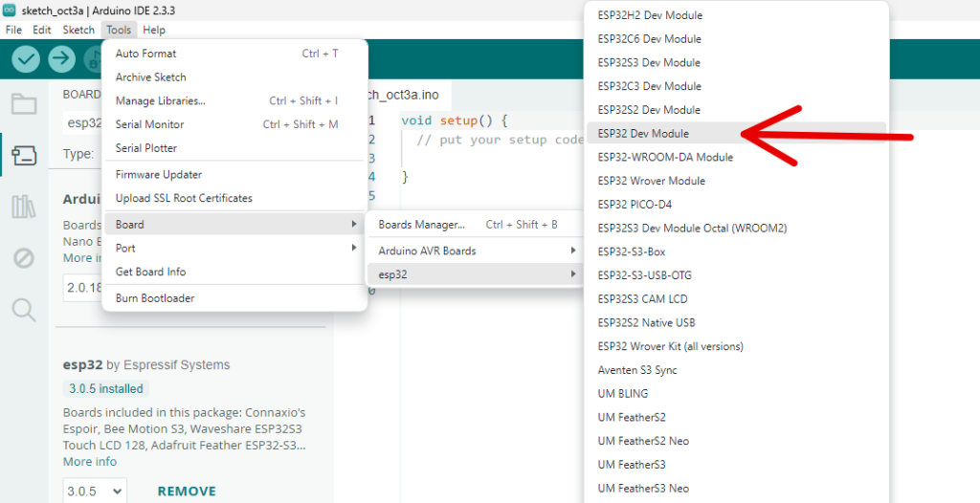980x503 pixels.
Task: Pick ESP32 Wrover Module board
Action: pos(736,181)
